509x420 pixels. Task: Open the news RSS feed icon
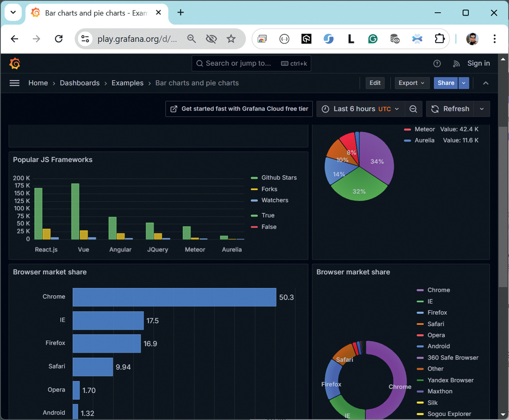(x=456, y=63)
